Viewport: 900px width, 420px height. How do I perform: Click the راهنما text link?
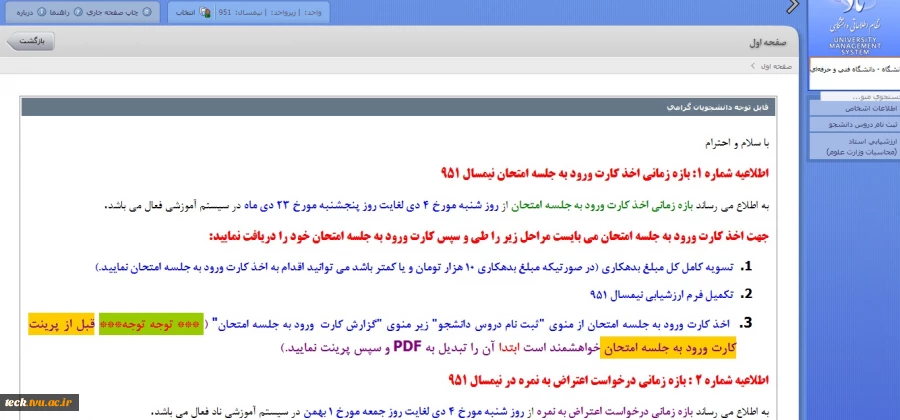[60, 12]
